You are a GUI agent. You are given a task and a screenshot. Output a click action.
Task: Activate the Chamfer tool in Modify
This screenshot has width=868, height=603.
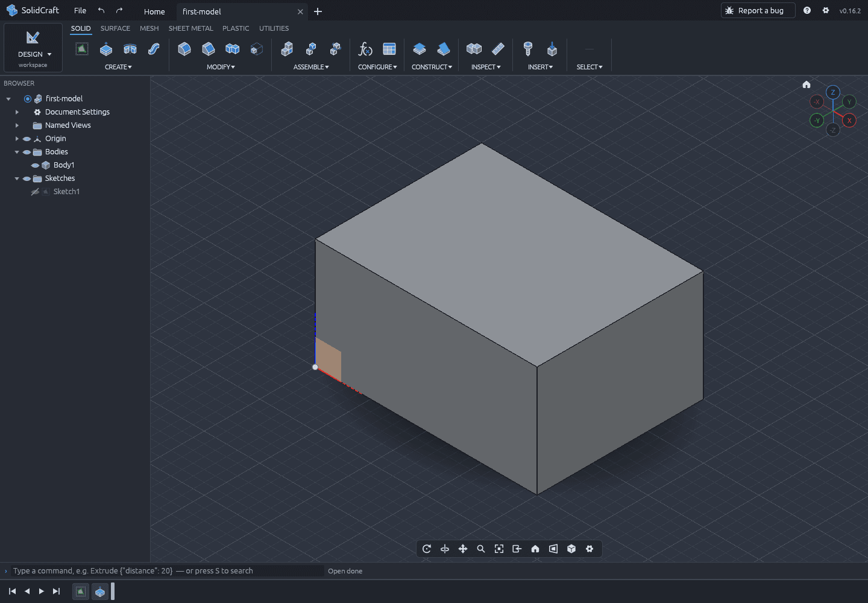(209, 49)
